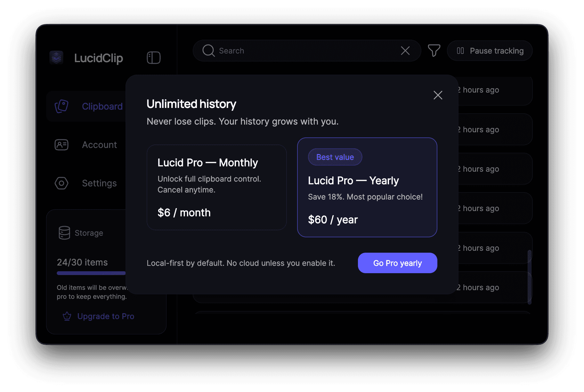Click the crown icon next to Upgrade to Pro
584x392 pixels.
(x=67, y=316)
